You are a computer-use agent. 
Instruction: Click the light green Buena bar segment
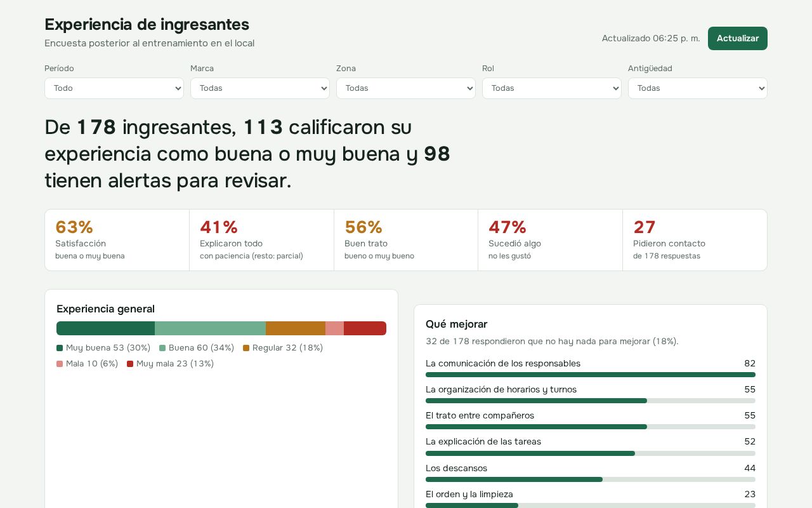pos(210,328)
